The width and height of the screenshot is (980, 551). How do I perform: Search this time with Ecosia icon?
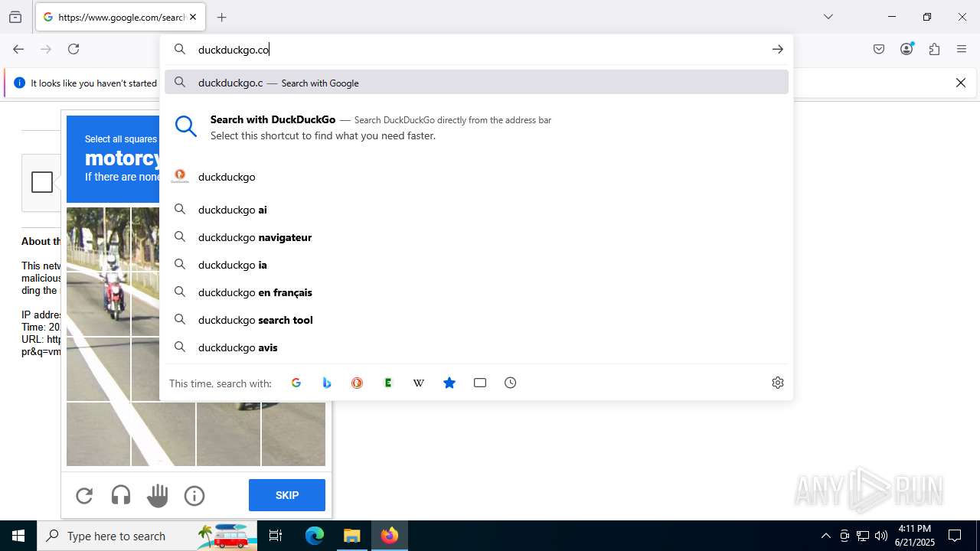(388, 383)
